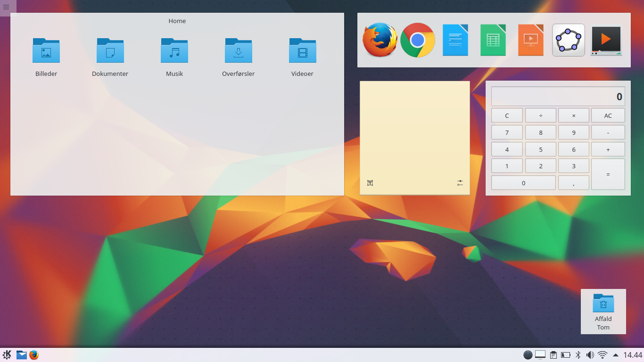Click the calculator 5 key
Screen dimensions: 644x362
541,149
